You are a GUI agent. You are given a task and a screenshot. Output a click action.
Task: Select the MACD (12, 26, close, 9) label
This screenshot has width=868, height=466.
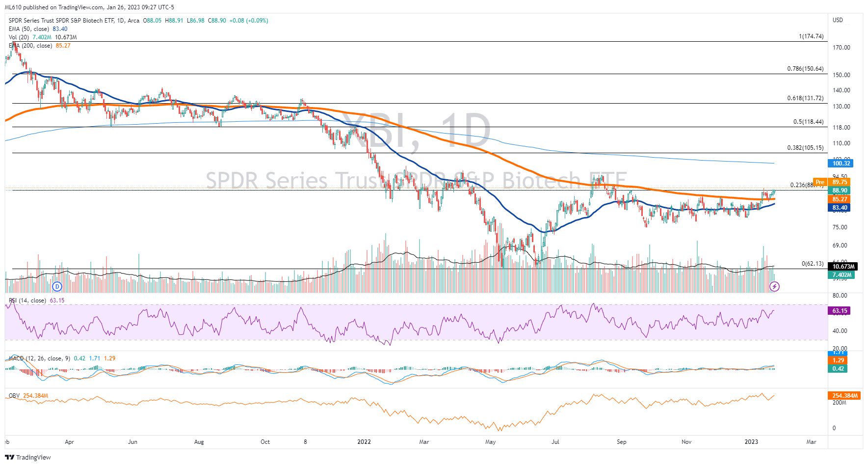[39, 358]
